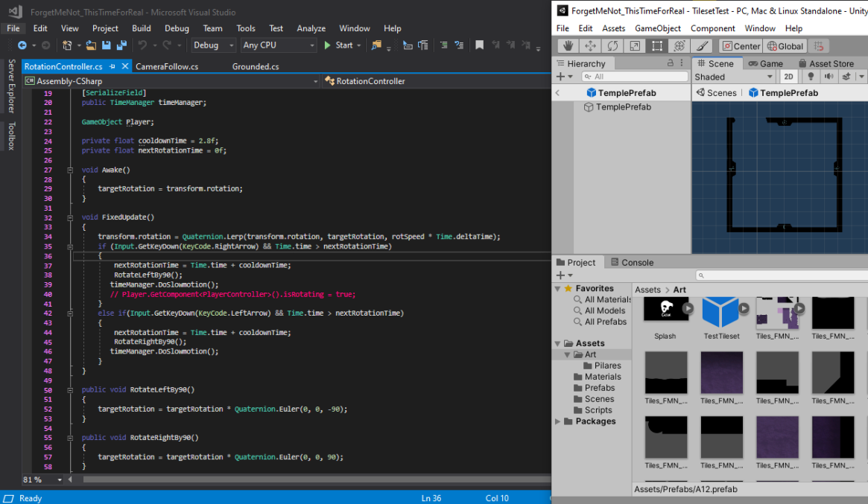Click Visual Studio's New Project icon
Screen dimensions: 868x504
pyautogui.click(x=67, y=45)
